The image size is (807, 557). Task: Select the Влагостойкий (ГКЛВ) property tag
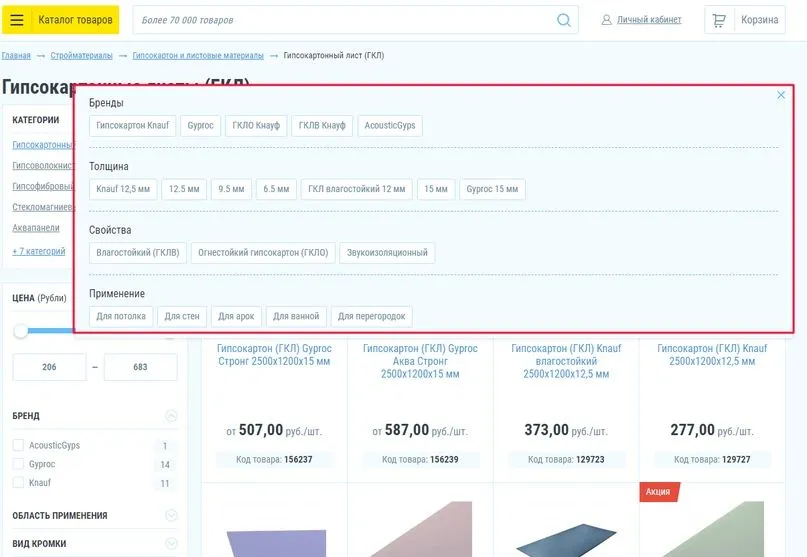point(137,253)
